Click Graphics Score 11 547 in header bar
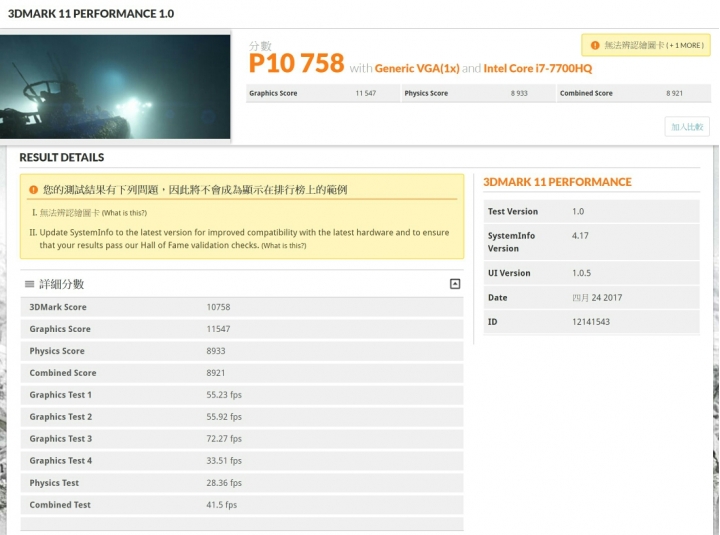The image size is (720, 535). (323, 93)
